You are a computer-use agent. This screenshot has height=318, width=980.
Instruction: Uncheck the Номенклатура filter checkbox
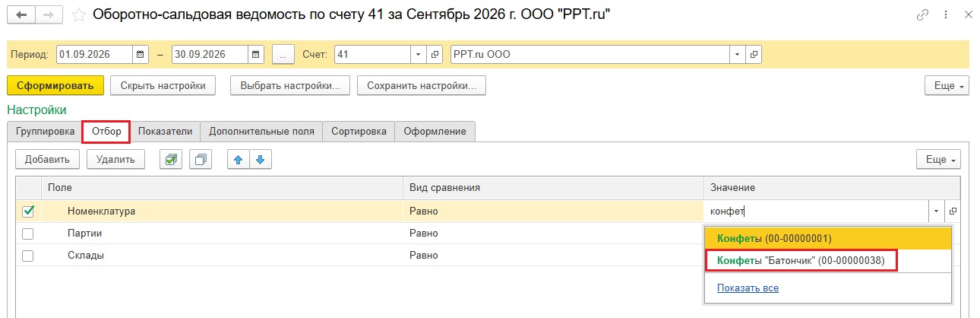[x=28, y=211]
